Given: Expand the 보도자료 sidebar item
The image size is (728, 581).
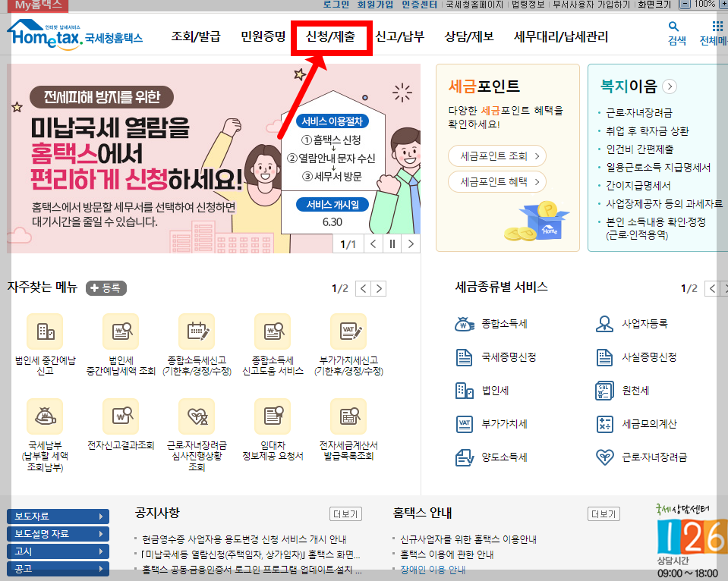Looking at the screenshot, I should coord(58,516).
